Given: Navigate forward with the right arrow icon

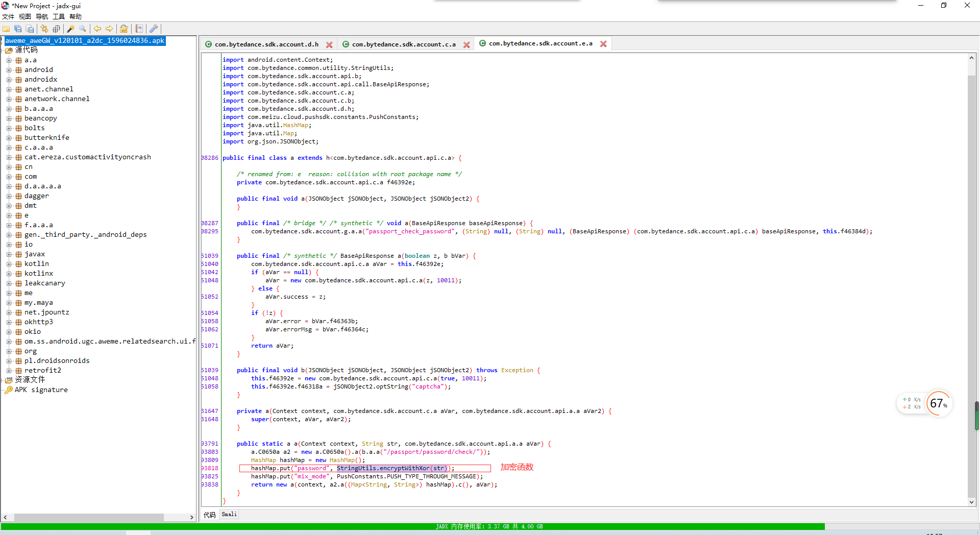Looking at the screenshot, I should [x=109, y=29].
